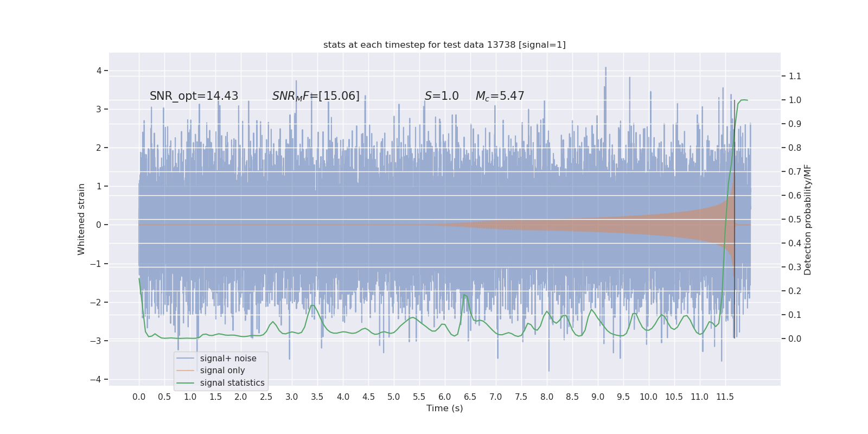Screen dimensions: 868x434
Task: Select the 'signal+ noise' legend label
Action: tap(228, 359)
